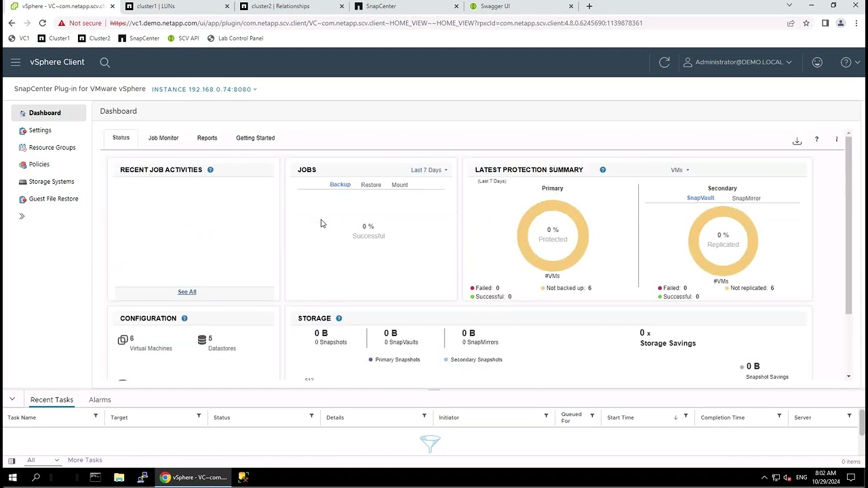Filter the Server column
Image resolution: width=868 pixels, height=488 pixels.
[x=849, y=415]
